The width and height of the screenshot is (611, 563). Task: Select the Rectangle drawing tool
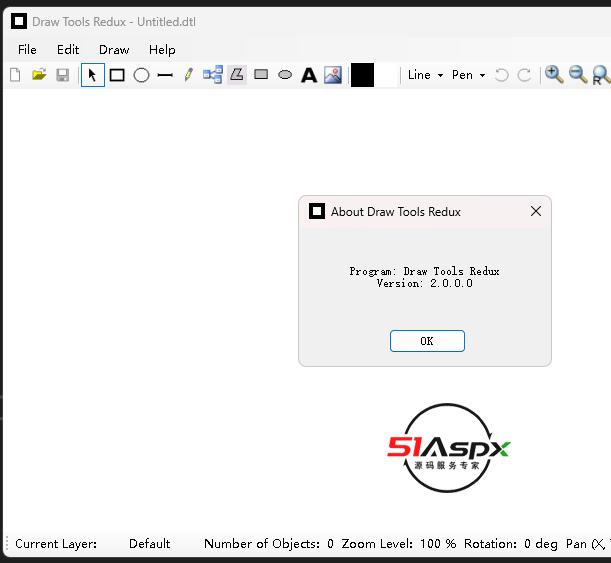pos(117,75)
